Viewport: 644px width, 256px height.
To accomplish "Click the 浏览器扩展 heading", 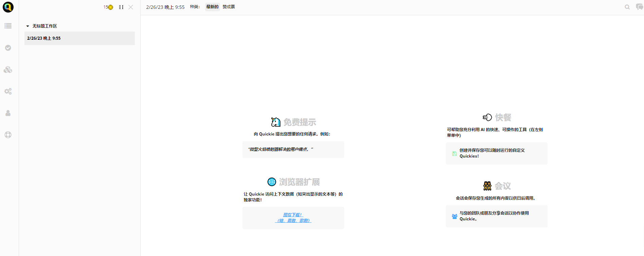I will click(299, 182).
